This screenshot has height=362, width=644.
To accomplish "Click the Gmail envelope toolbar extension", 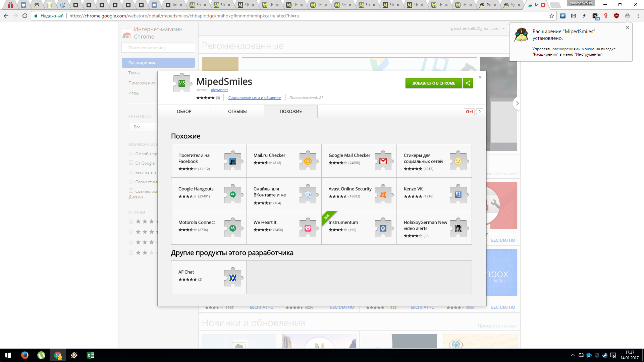I will coord(574,16).
